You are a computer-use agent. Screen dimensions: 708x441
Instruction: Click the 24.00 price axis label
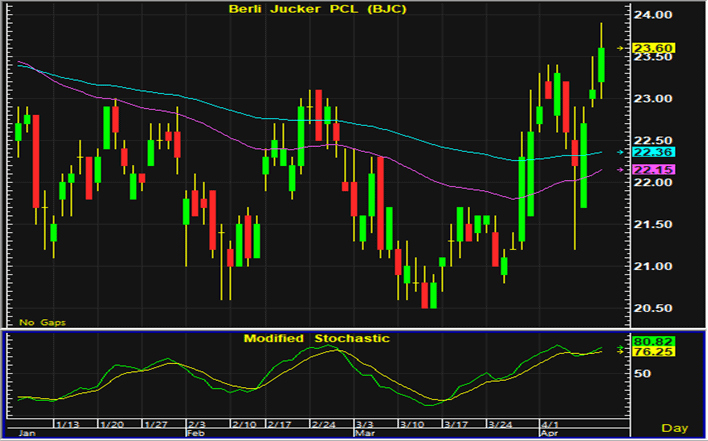tap(656, 16)
